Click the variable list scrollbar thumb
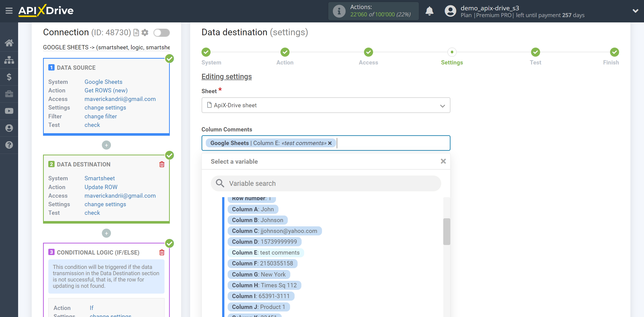The image size is (644, 317). click(x=447, y=231)
